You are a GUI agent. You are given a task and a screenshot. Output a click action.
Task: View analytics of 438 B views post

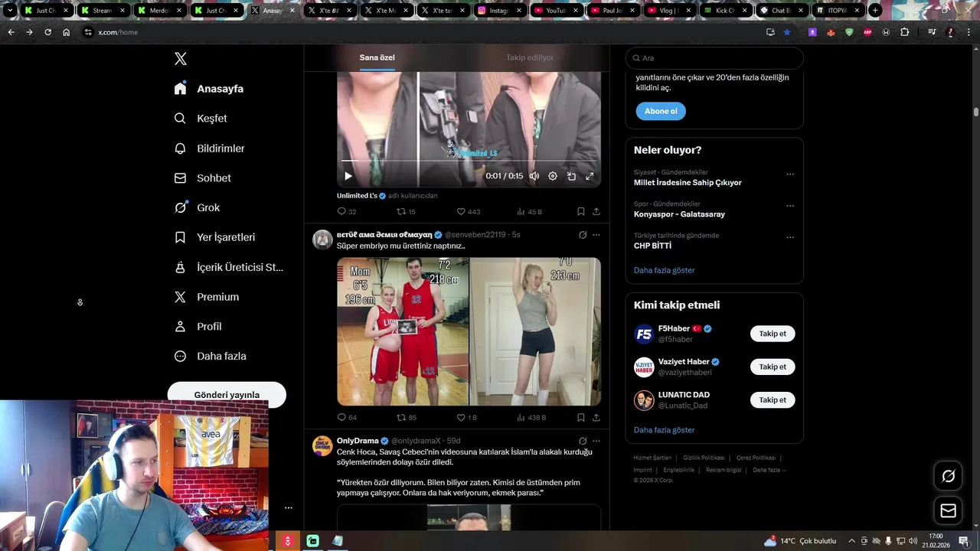(531, 418)
